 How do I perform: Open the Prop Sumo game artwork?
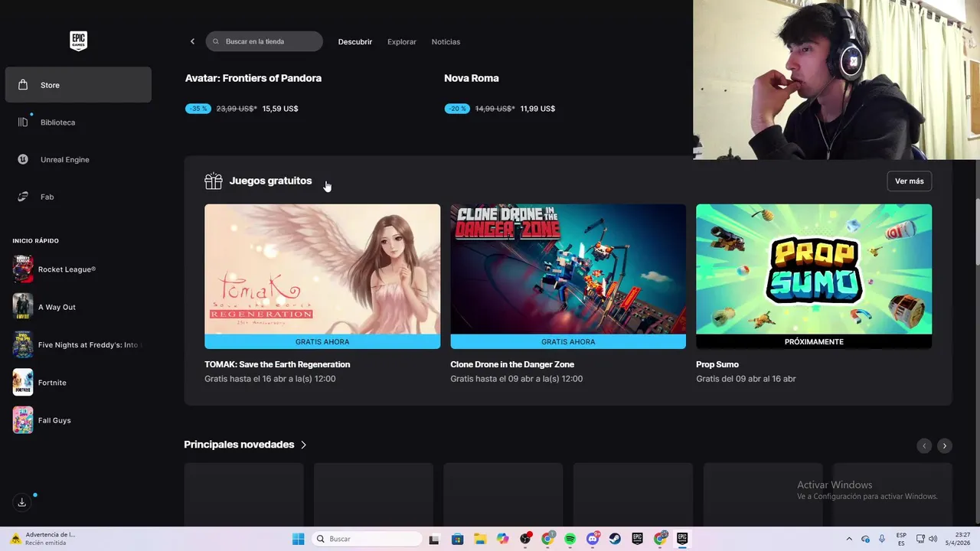coord(814,269)
